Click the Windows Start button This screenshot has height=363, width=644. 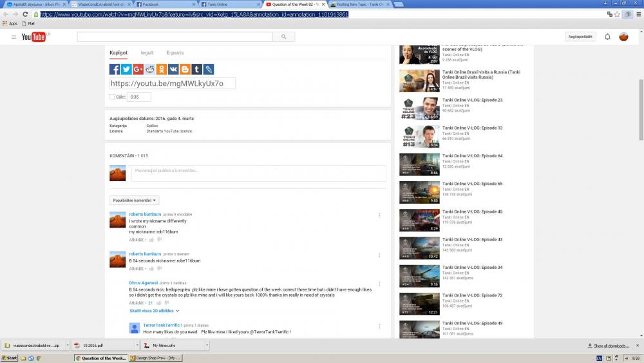(10, 358)
